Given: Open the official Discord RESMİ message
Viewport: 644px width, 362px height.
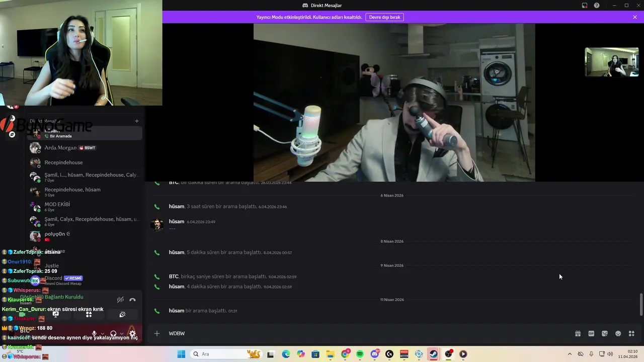Looking at the screenshot, I should (x=85, y=280).
